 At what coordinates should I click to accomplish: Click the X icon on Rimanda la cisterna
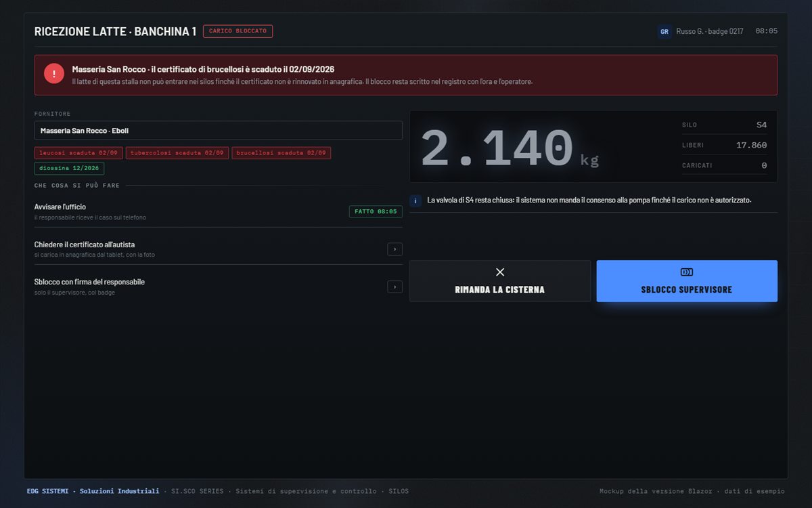[x=500, y=272]
